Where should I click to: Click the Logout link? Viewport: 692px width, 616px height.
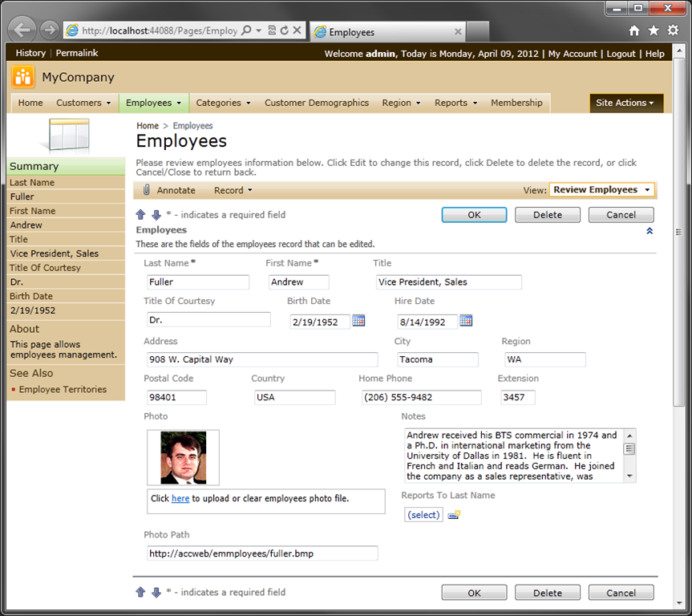pos(621,54)
